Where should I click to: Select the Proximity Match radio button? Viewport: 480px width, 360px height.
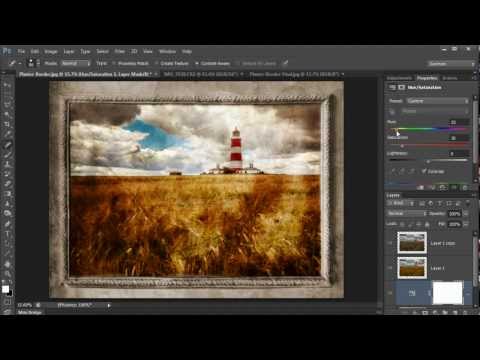[x=114, y=63]
